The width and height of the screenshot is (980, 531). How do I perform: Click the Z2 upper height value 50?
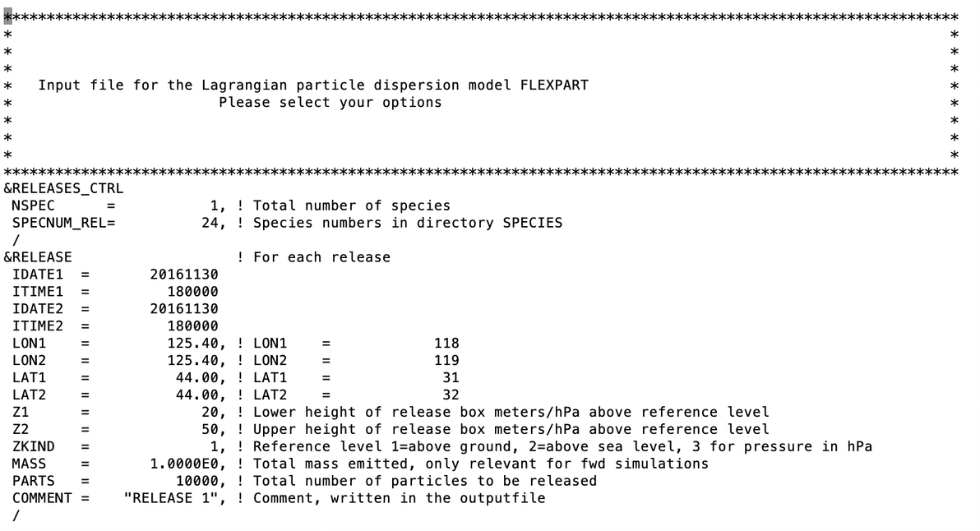point(210,429)
